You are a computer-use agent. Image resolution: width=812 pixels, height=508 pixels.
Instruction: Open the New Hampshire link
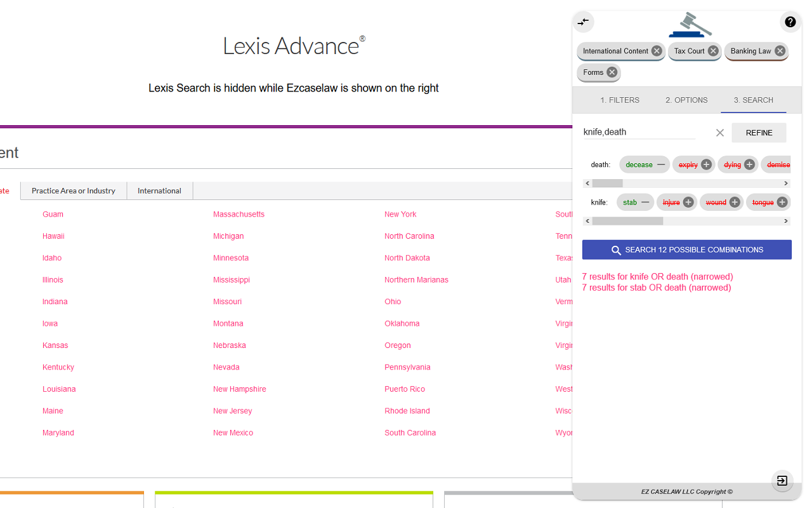pyautogui.click(x=240, y=389)
